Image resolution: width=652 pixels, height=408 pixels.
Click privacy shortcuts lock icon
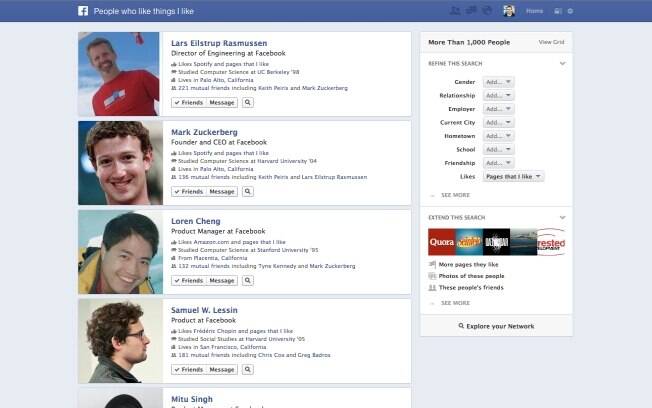pyautogui.click(x=558, y=11)
